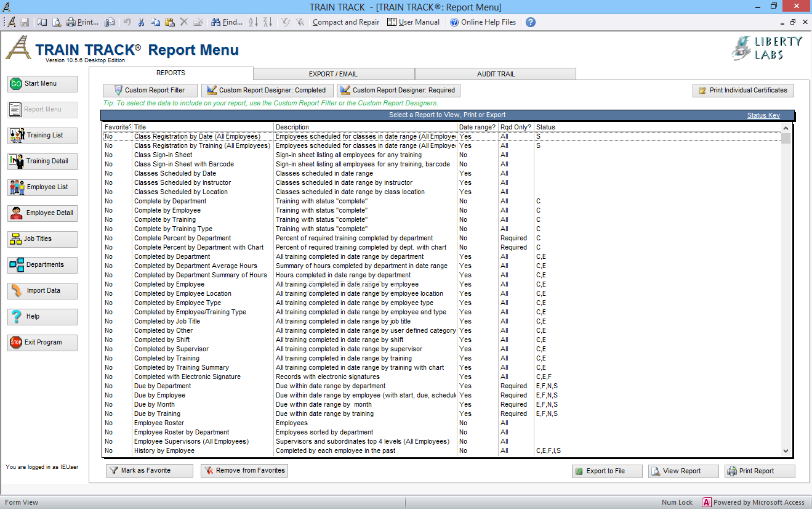Click the report list scrollbar down arrow

point(786,451)
